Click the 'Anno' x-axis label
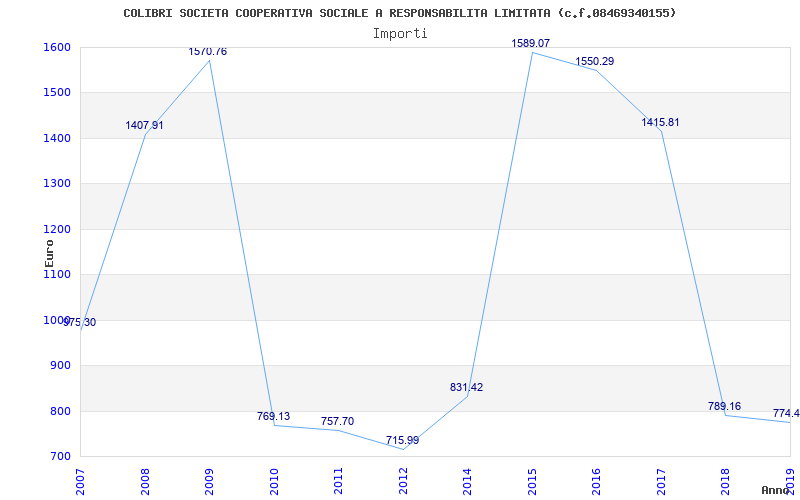This screenshot has height=500, width=800. pos(776,490)
